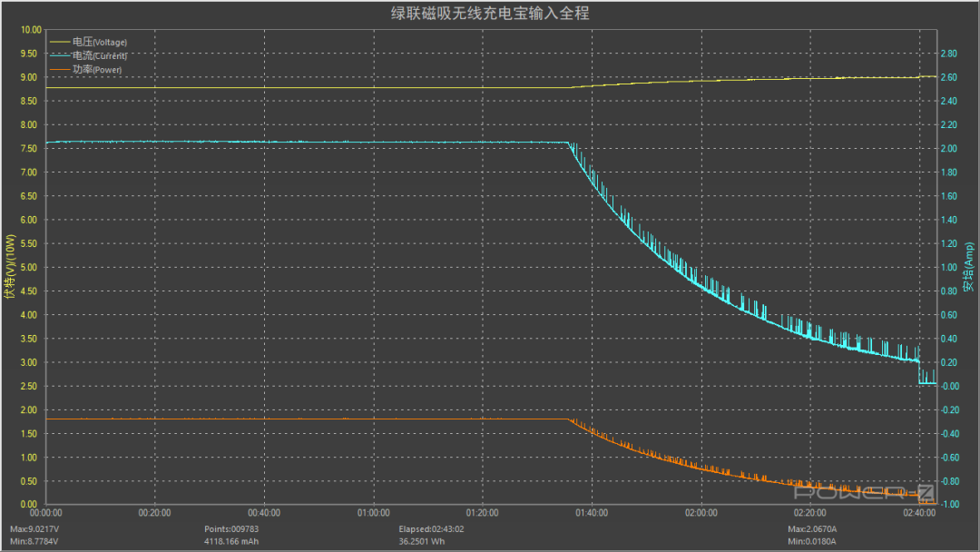The height and width of the screenshot is (552, 980).
Task: Click the 36.2501 Wh energy value
Action: click(422, 541)
